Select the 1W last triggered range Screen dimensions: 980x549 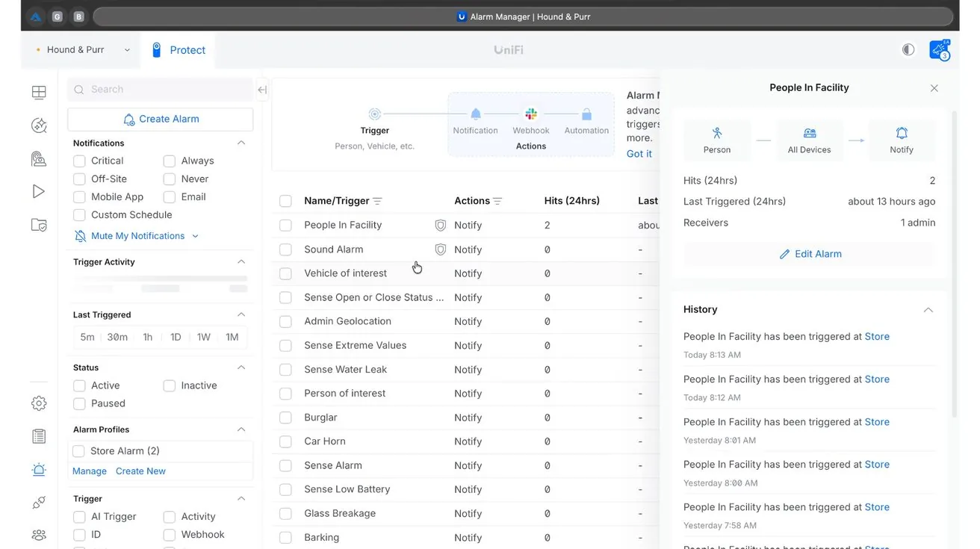tap(204, 337)
